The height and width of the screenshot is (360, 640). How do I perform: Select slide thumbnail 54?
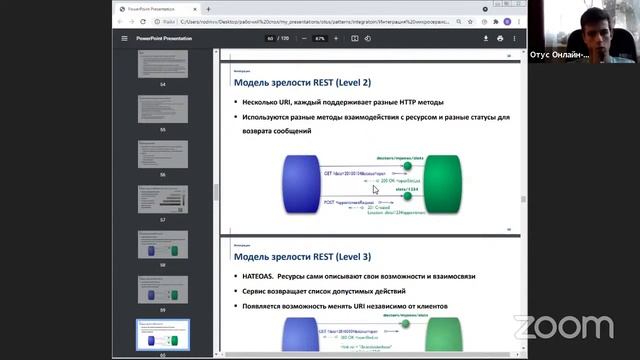click(163, 64)
